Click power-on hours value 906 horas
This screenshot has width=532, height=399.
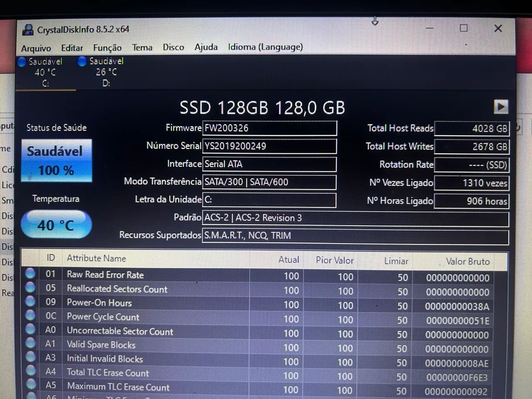(471, 201)
